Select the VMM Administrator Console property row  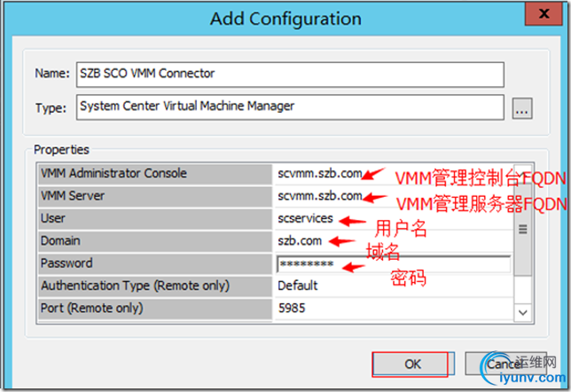[276, 174]
